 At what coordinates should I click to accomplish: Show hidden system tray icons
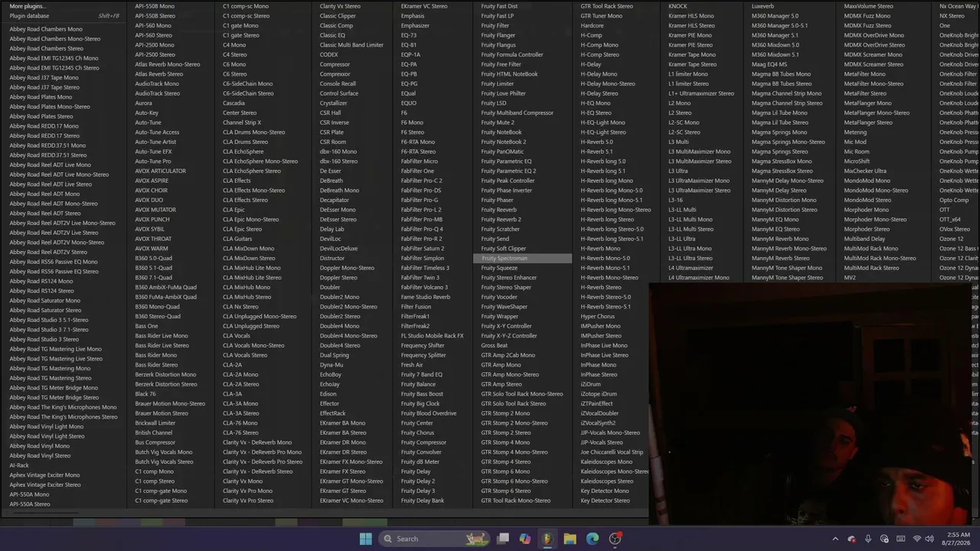[835, 539]
